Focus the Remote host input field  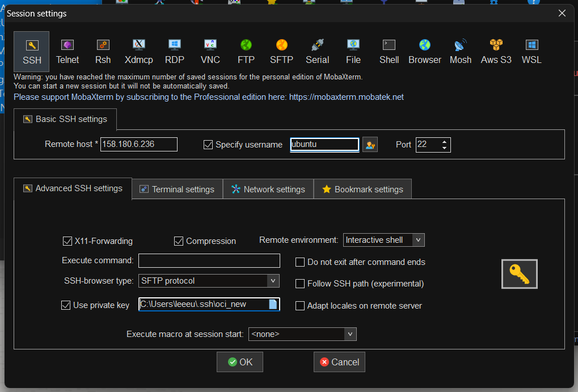[139, 144]
